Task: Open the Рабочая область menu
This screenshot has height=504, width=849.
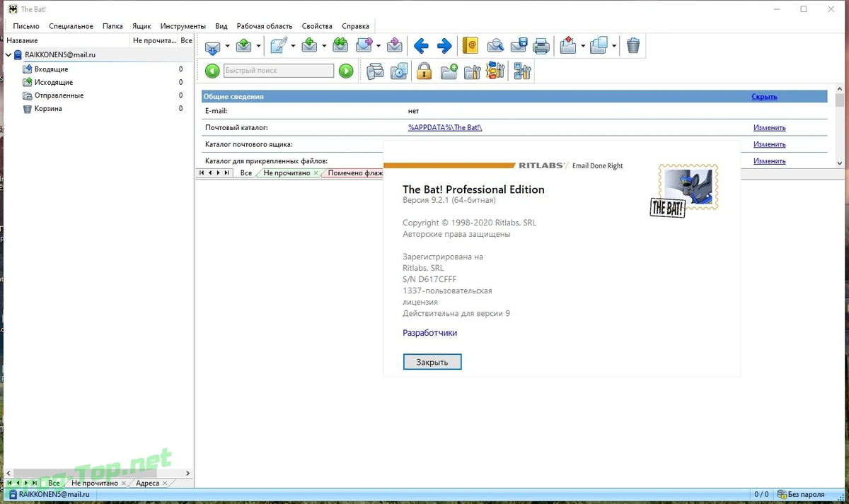Action: coord(265,26)
